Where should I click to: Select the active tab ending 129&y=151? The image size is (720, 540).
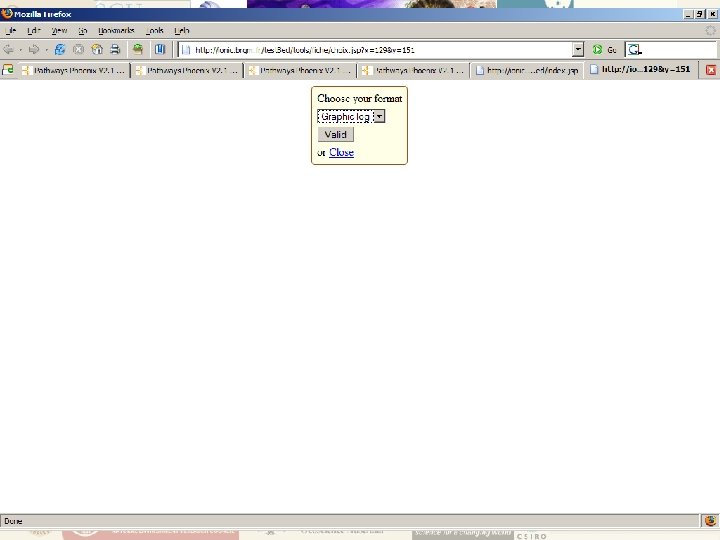[x=641, y=69]
